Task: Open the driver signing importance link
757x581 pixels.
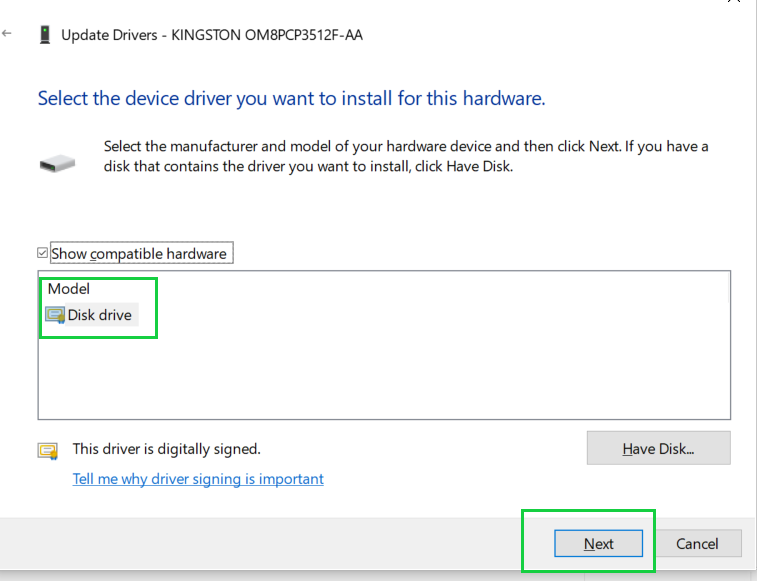Action: point(198,479)
